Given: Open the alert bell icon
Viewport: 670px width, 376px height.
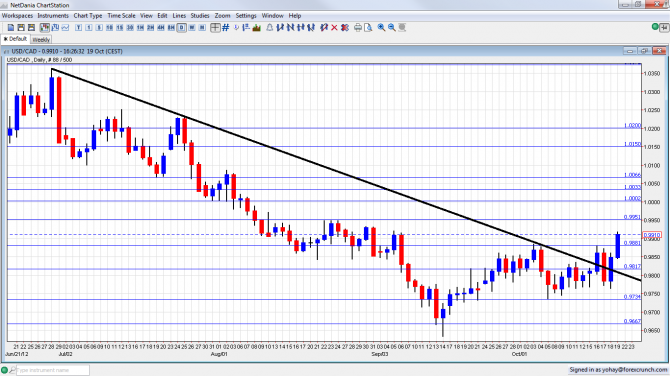Looking at the screenshot, I should pos(270,27).
